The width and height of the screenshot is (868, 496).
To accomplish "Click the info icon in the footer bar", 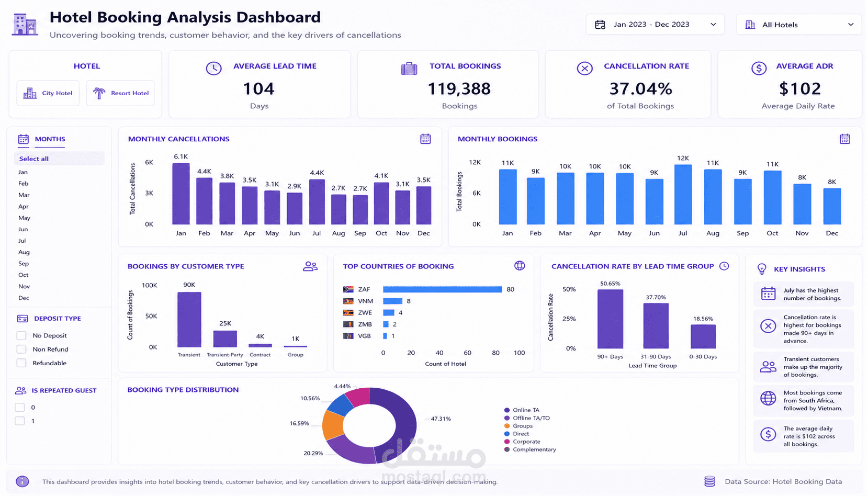I will 22,481.
